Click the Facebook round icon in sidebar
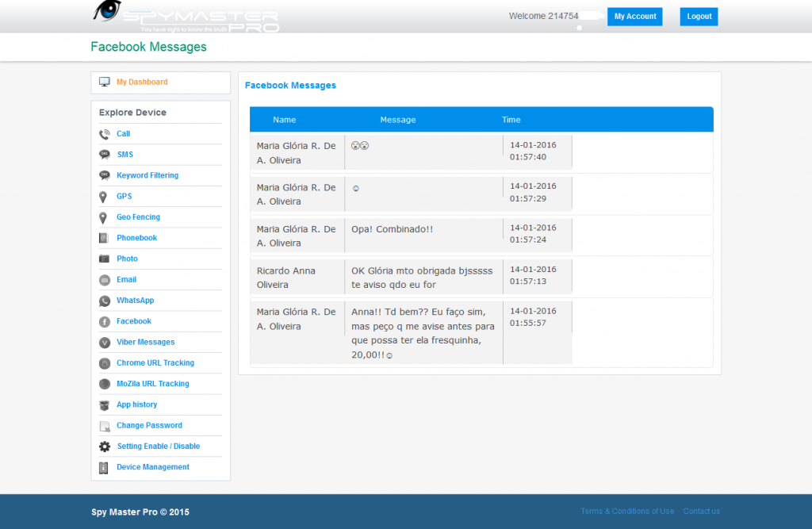 tap(105, 322)
